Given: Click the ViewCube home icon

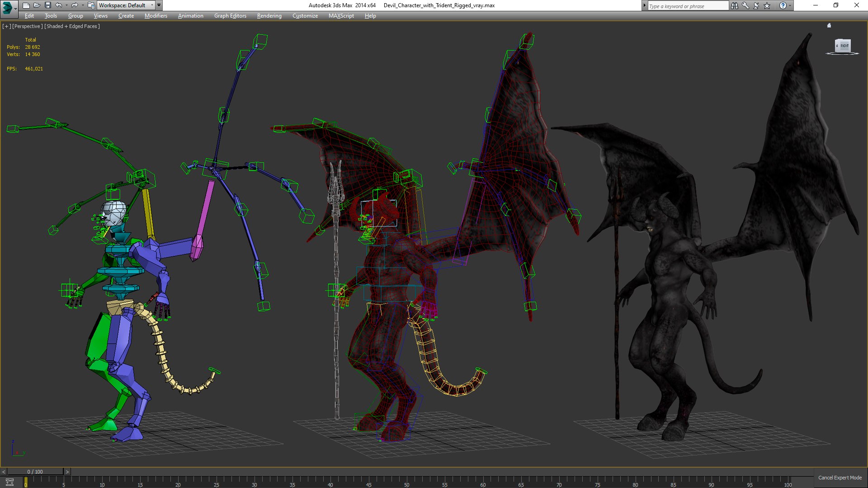Looking at the screenshot, I should click(x=829, y=25).
